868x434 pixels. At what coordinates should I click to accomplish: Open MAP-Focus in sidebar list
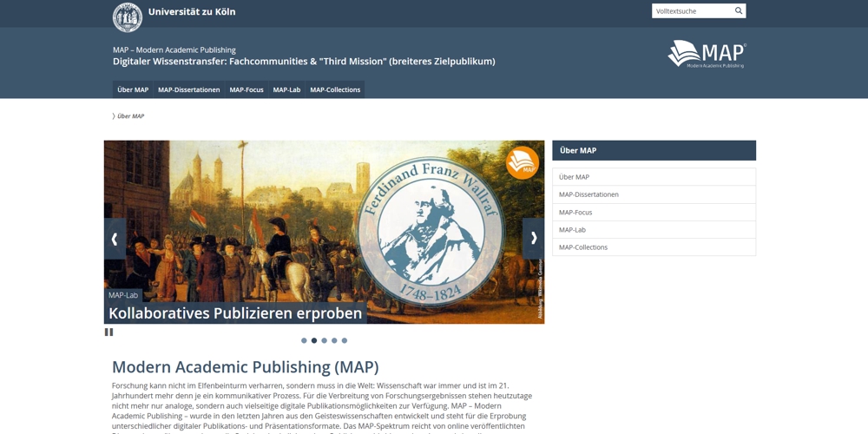pos(654,212)
